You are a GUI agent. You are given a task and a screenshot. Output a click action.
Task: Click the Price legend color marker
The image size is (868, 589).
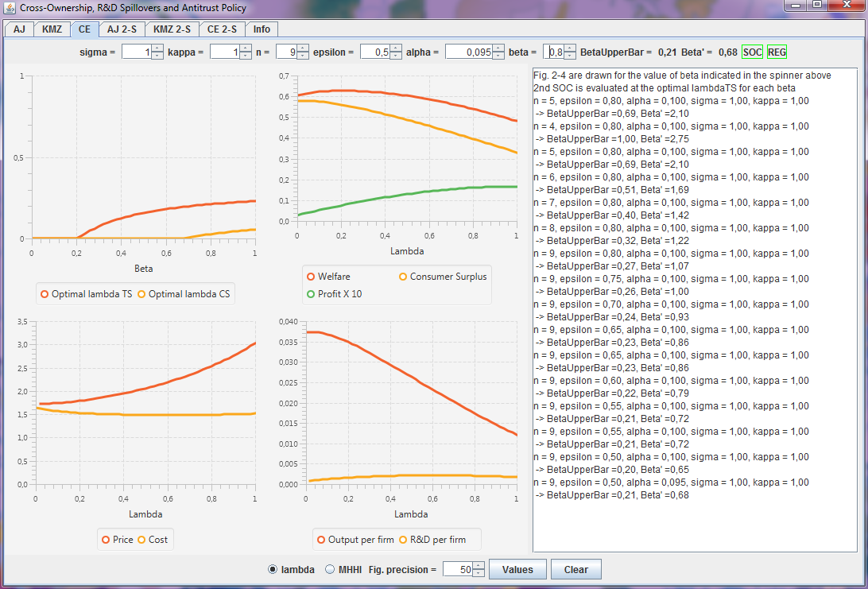tap(106, 540)
